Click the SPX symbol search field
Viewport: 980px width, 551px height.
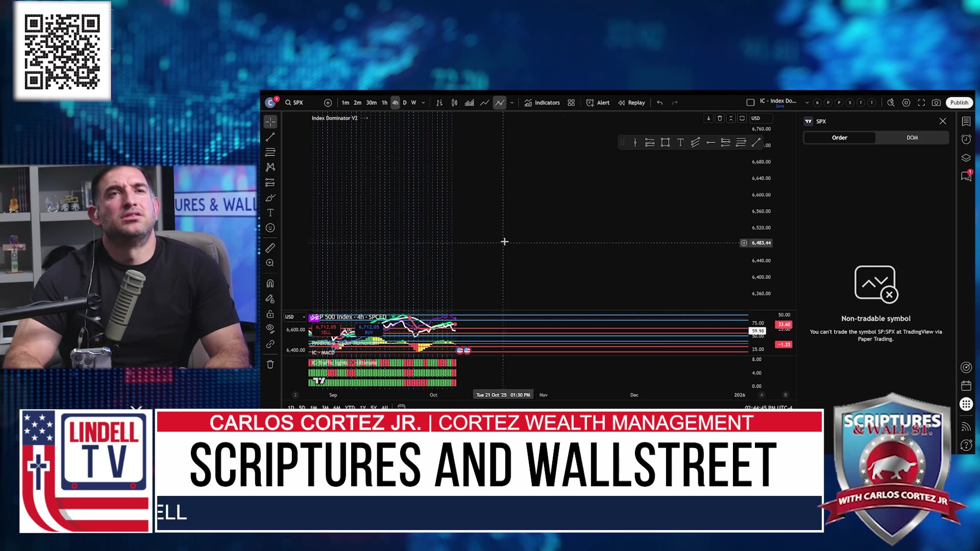click(299, 103)
